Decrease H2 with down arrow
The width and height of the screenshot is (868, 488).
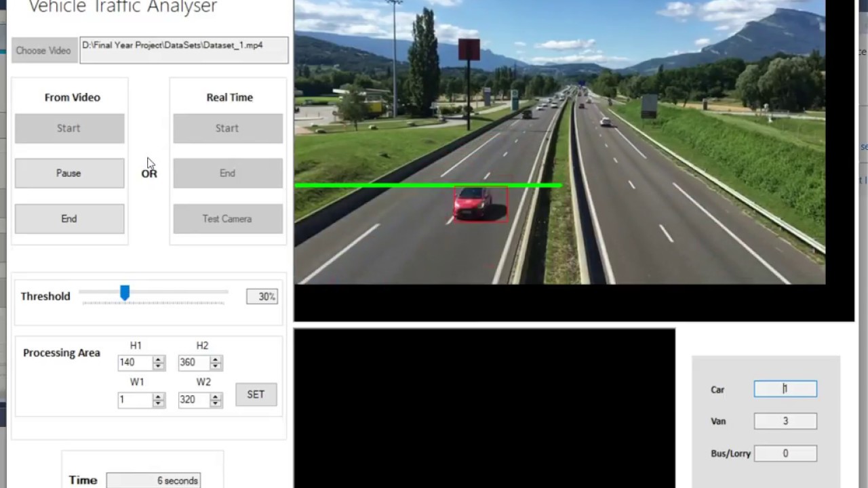(x=216, y=367)
